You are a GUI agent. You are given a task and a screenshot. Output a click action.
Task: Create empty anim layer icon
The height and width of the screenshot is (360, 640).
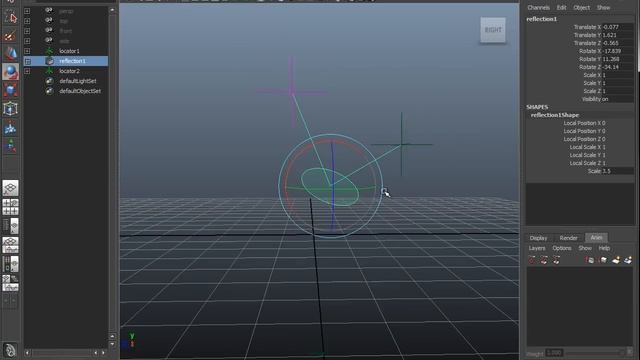point(616,260)
